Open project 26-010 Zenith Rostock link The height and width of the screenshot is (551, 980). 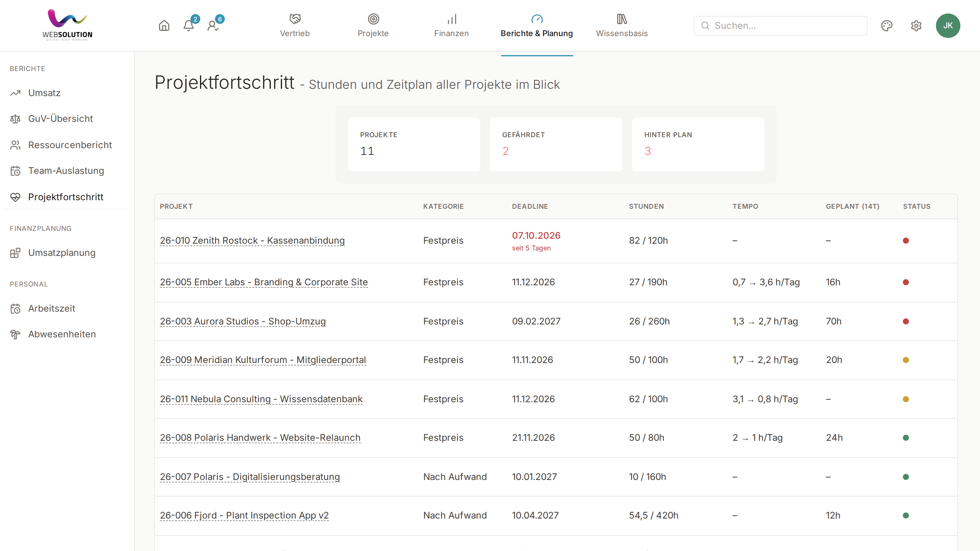click(252, 240)
